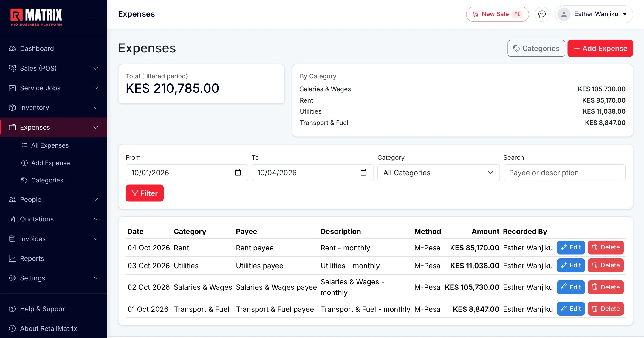Click the Help & Support question icon
Image resolution: width=644 pixels, height=338 pixels.
pyautogui.click(x=12, y=309)
